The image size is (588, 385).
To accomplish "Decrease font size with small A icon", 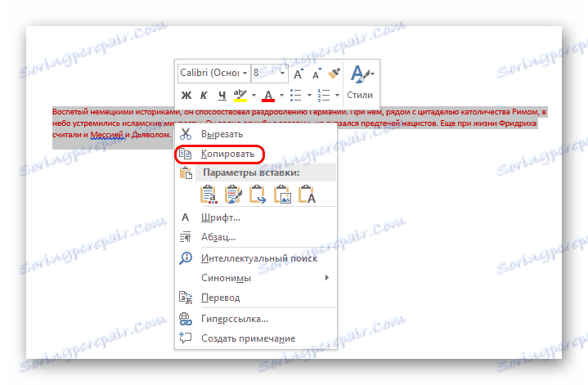I will [x=316, y=74].
